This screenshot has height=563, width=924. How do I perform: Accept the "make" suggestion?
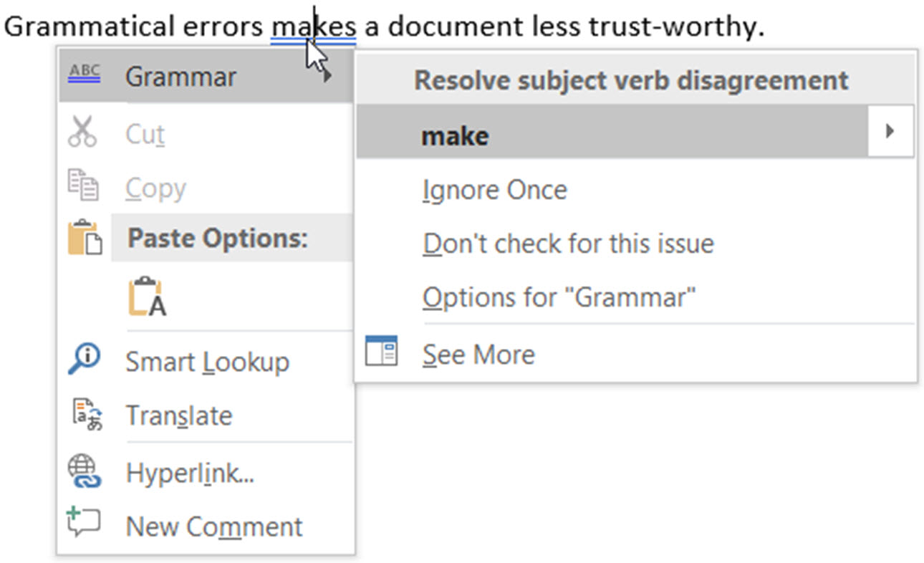pyautogui.click(x=456, y=136)
